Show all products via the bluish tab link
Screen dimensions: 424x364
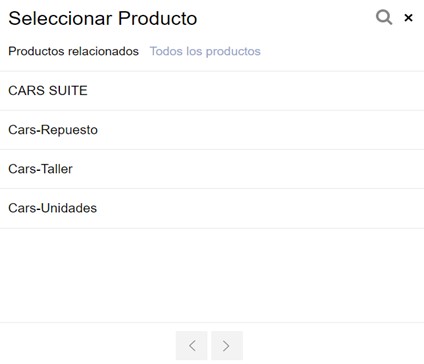(x=205, y=51)
